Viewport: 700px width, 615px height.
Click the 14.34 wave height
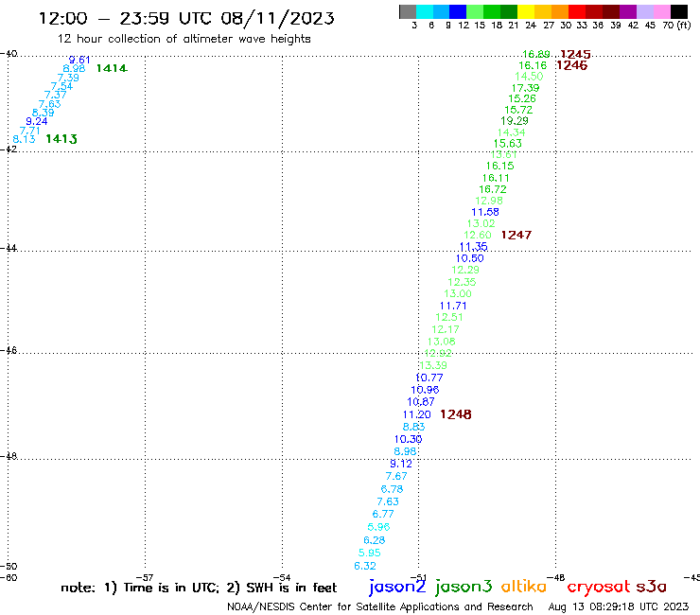[511, 132]
